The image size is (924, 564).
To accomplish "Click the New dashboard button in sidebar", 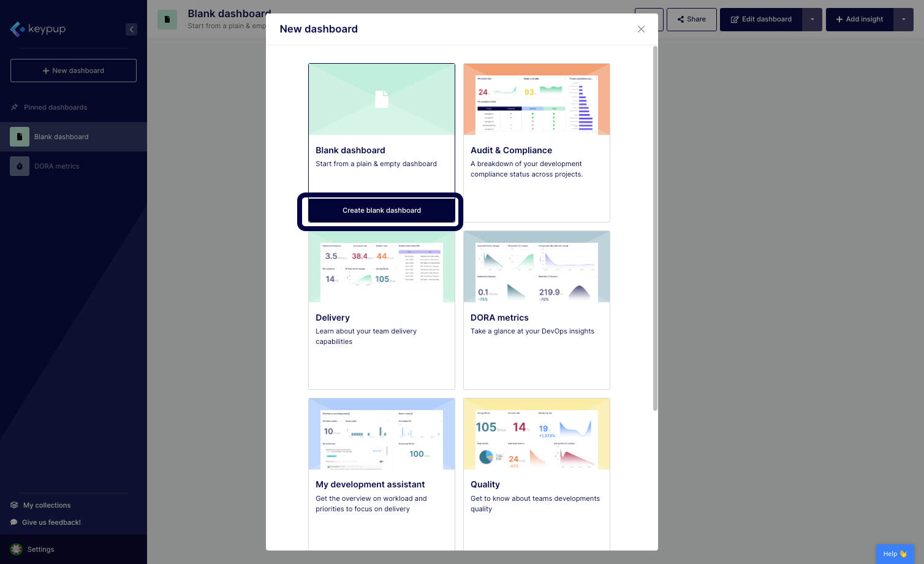I will 73,70.
